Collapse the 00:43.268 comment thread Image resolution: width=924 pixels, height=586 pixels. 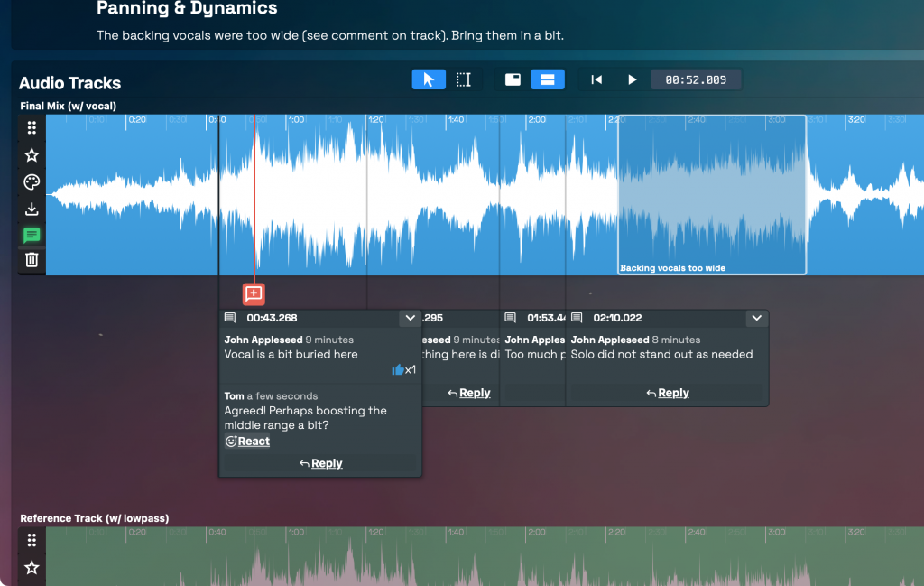point(410,318)
